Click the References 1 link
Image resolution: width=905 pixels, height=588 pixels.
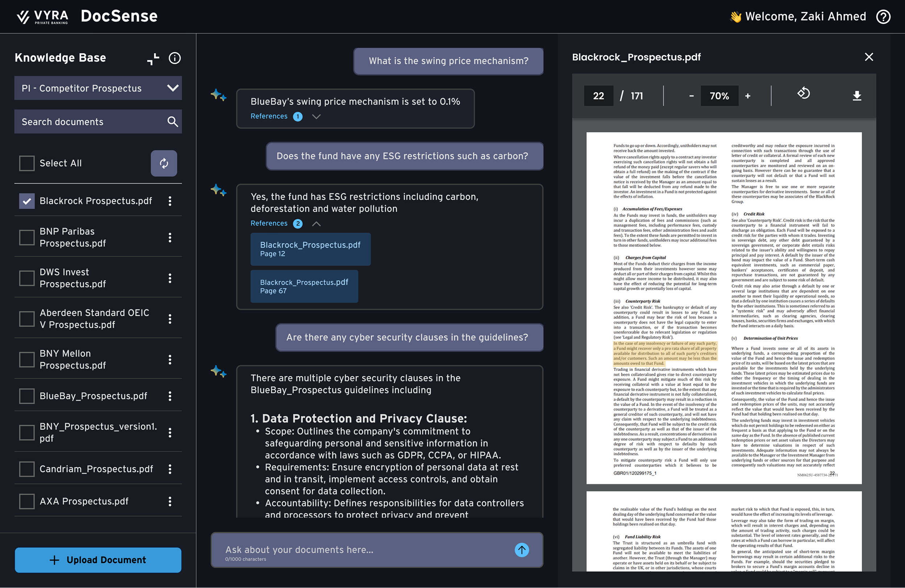276,116
